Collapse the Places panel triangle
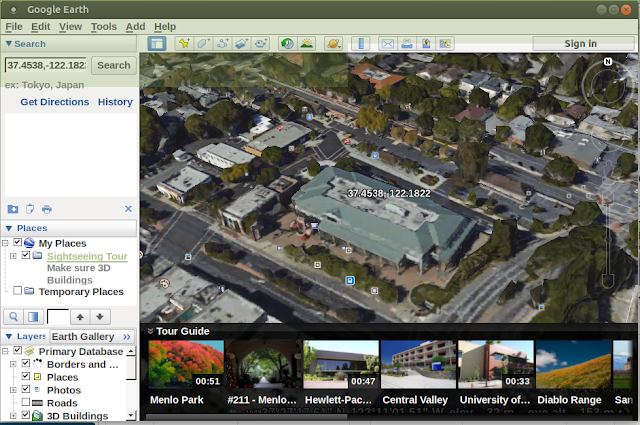 (x=9, y=228)
